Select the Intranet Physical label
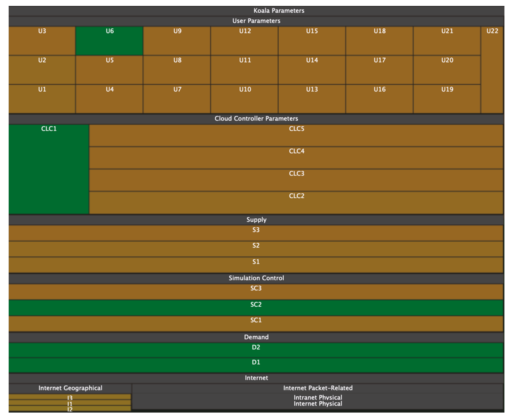Viewport: 513px width, 420px height. tap(318, 397)
